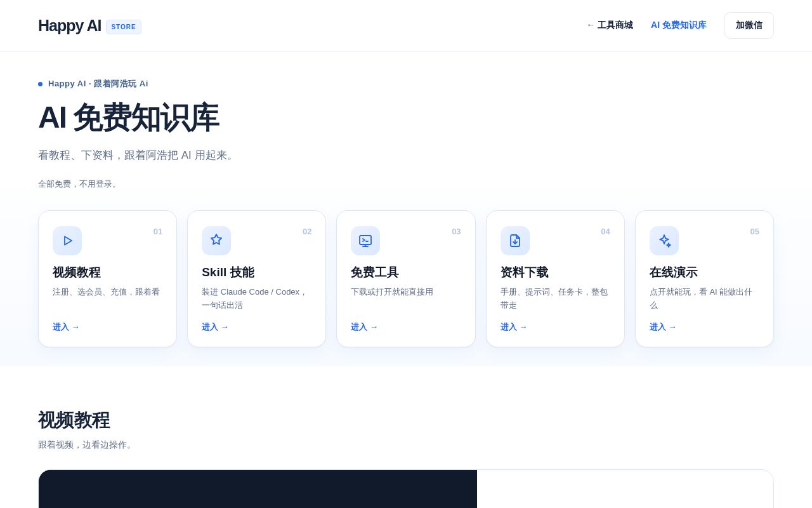
Task: Click the 免费工具 card title
Action: (375, 272)
